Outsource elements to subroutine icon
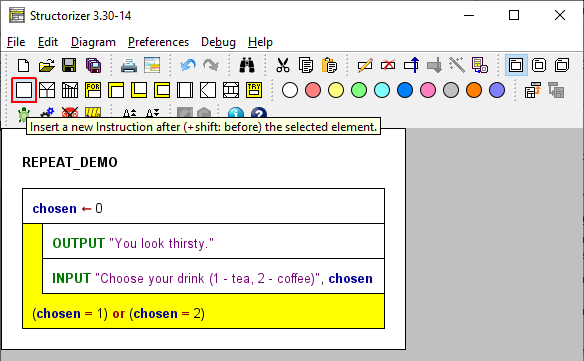This screenshot has height=361, width=584. 480,65
